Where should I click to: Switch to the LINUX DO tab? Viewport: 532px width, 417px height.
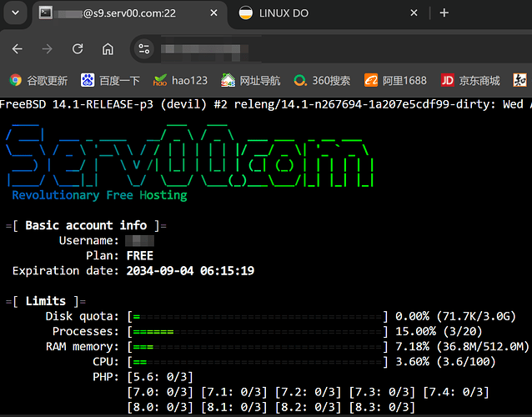(325, 13)
